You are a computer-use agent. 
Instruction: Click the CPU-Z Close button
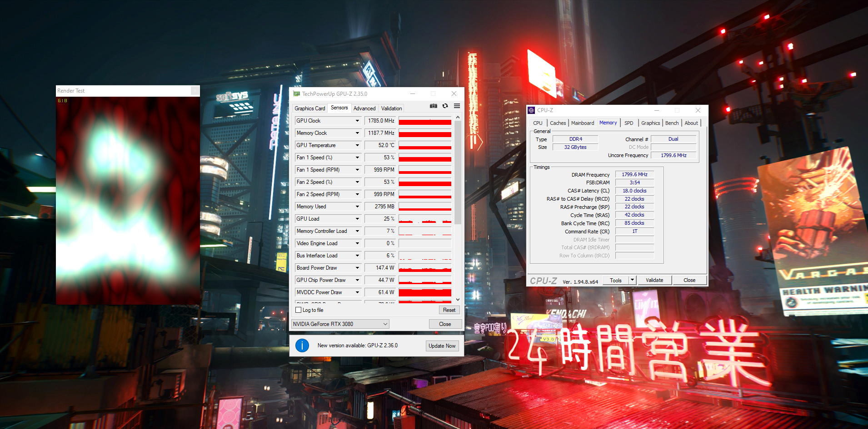(x=689, y=280)
